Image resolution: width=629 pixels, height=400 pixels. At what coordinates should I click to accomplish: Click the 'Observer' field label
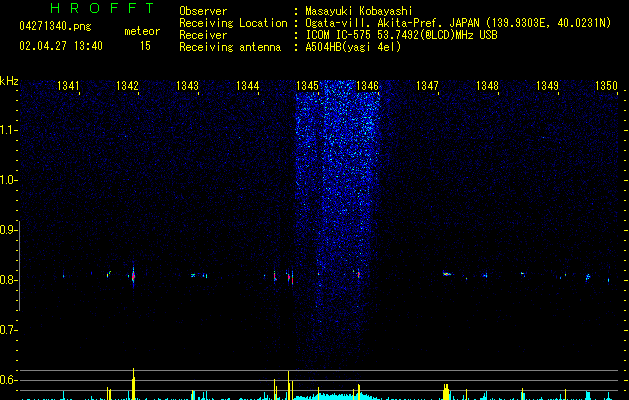pos(203,11)
